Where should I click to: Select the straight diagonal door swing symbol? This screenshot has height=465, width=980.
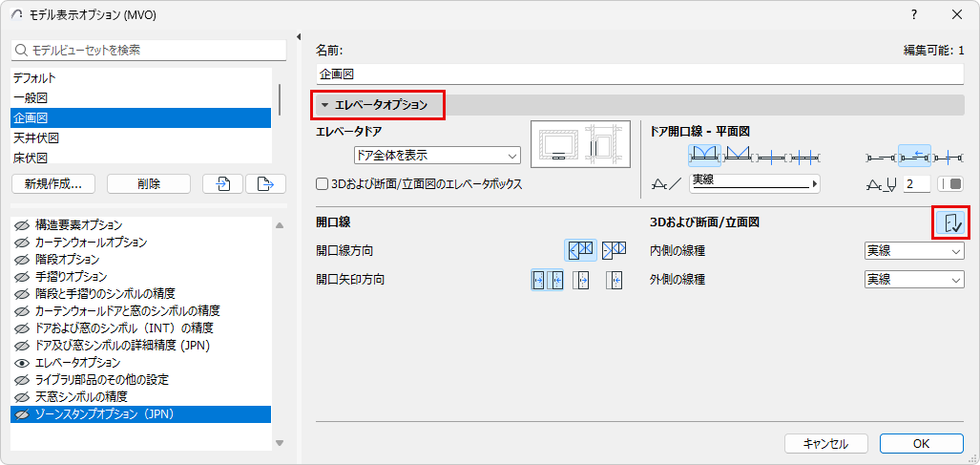click(738, 155)
